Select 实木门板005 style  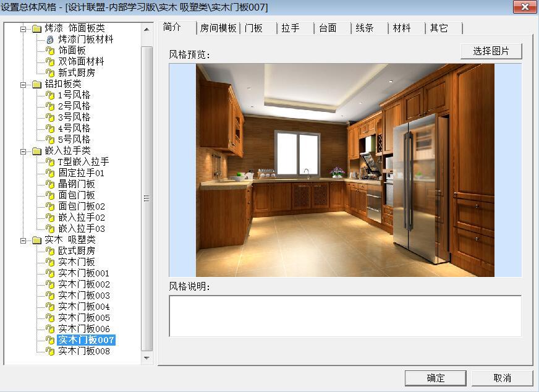point(84,318)
